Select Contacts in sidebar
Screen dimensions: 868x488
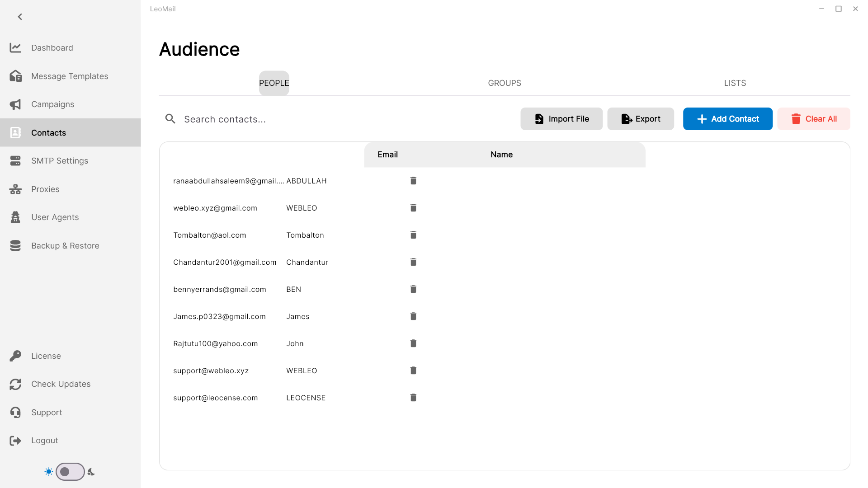(x=70, y=132)
